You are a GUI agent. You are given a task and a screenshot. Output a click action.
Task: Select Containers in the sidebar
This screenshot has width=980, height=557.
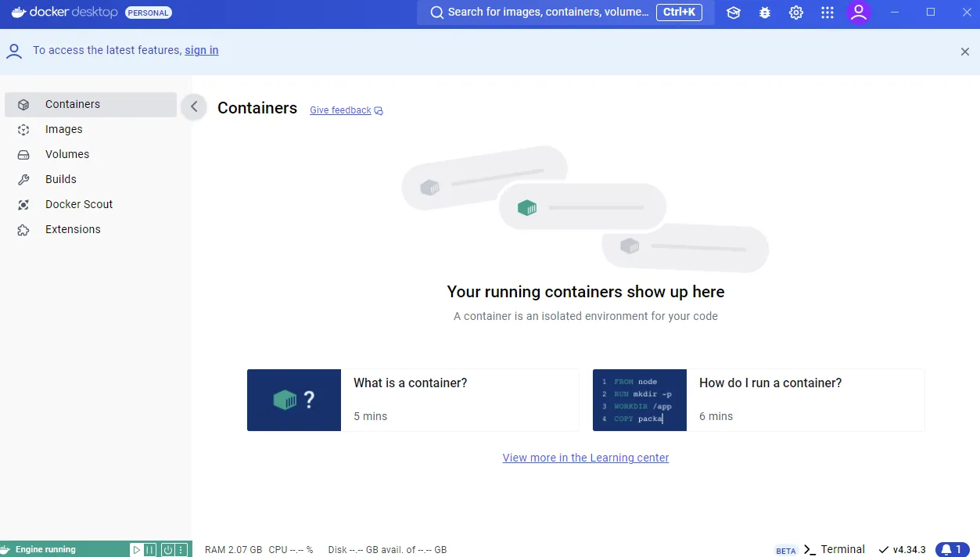click(91, 104)
